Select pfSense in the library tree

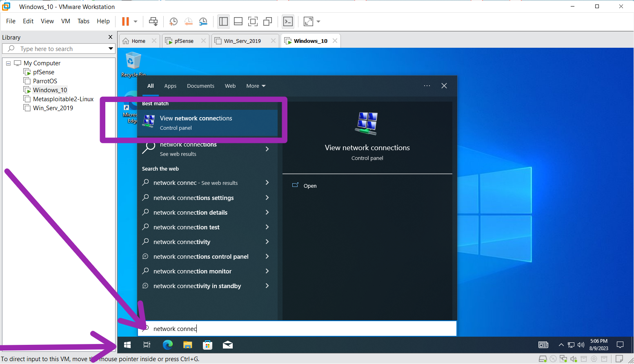[x=44, y=72]
